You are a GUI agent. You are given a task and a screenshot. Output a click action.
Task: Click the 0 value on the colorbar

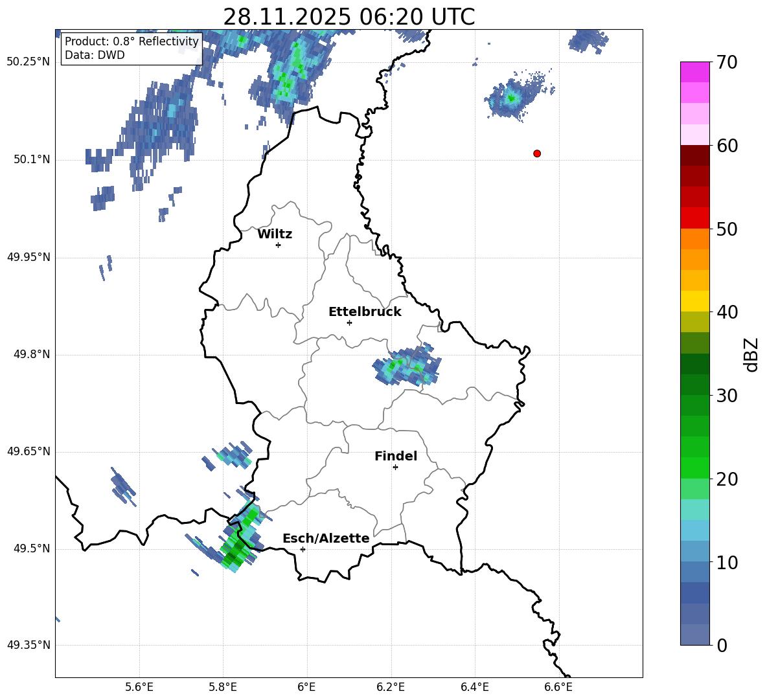point(722,645)
